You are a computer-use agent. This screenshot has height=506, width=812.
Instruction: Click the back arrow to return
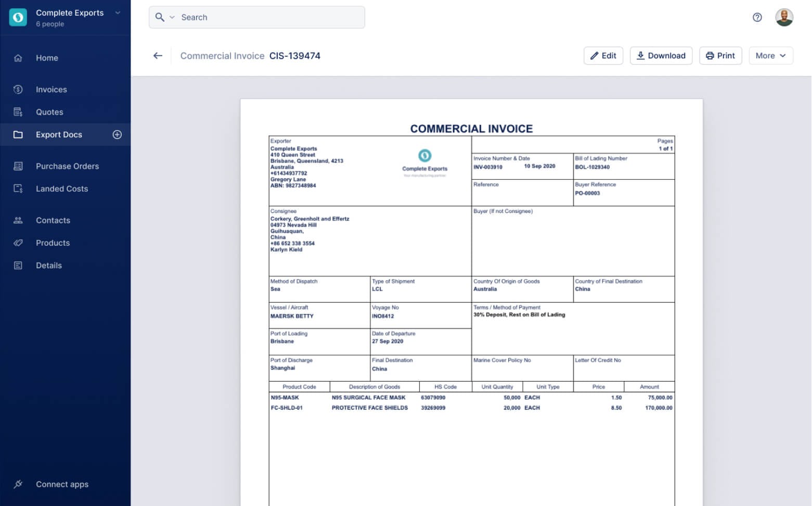[x=158, y=56]
